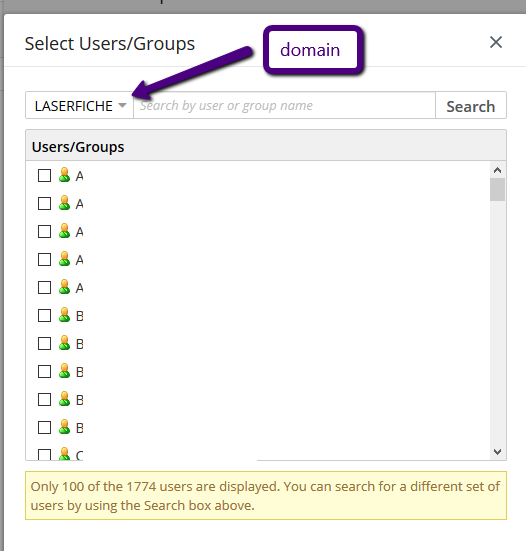Click the user icon in the third B row

(x=64, y=371)
